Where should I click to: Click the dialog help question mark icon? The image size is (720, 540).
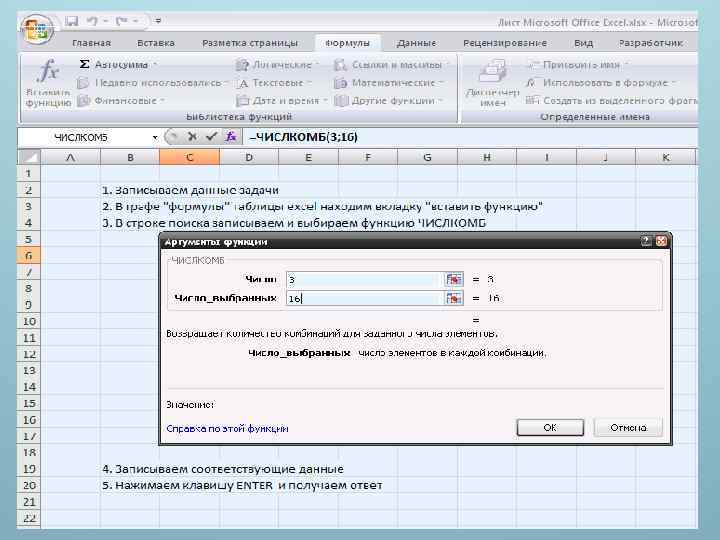pos(646,241)
